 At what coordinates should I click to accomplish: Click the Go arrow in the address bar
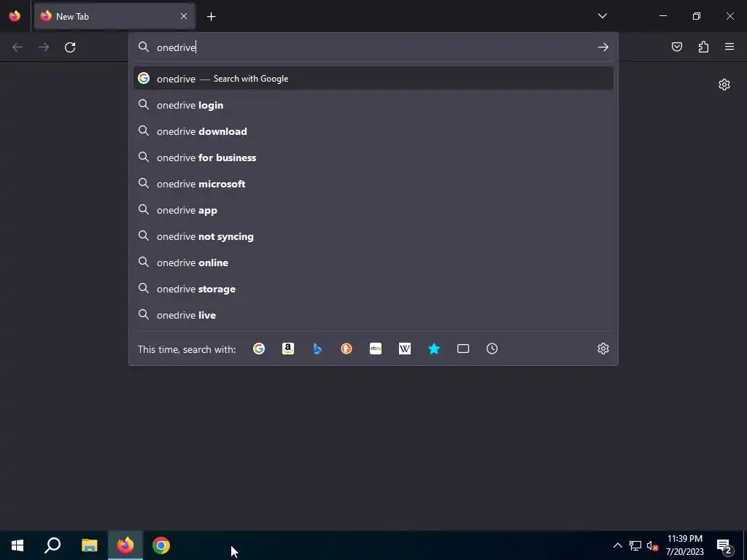click(603, 47)
